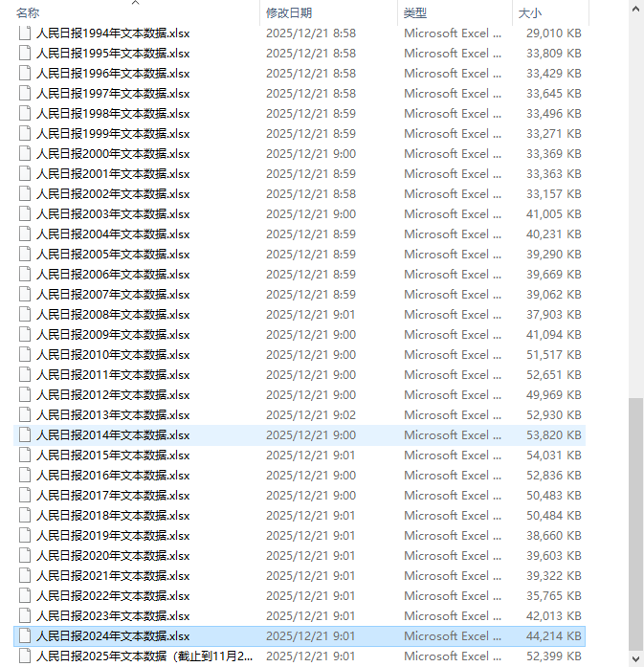This screenshot has height=667, width=644.
Task: Click date 2025/12/21 9:02 of 2013 file
Action: tap(311, 415)
